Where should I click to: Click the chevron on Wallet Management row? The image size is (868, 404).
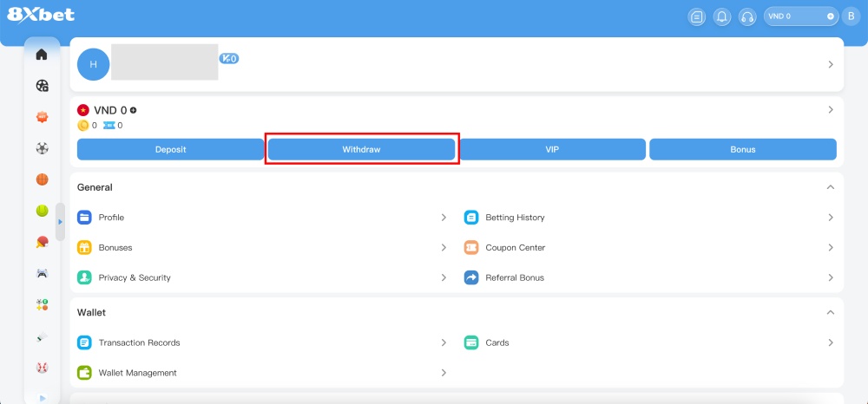(444, 373)
